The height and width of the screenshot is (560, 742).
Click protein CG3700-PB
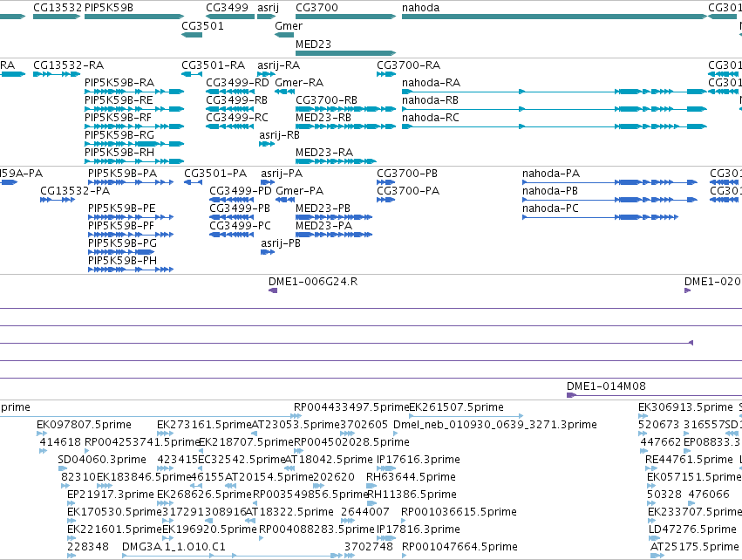[407, 174]
